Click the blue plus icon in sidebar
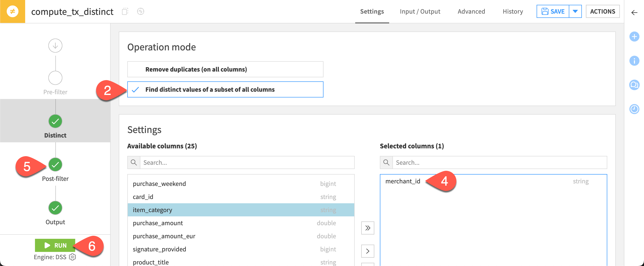The height and width of the screenshot is (266, 644). (634, 37)
